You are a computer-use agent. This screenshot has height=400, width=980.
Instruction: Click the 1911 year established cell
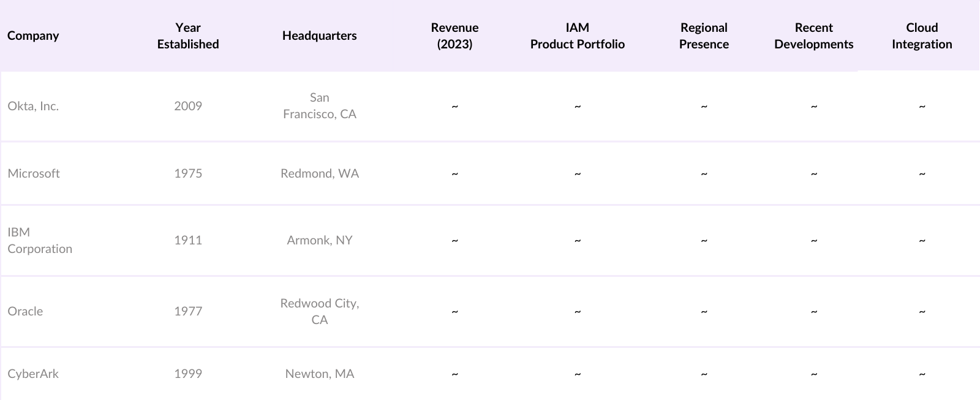point(188,240)
